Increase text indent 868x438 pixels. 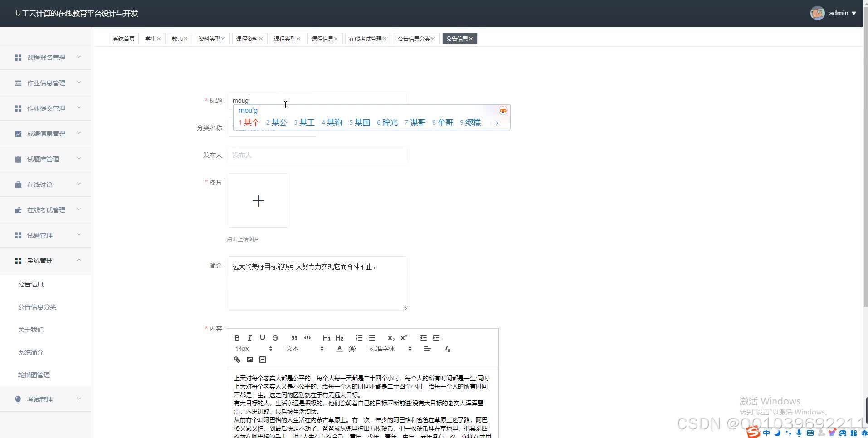click(436, 338)
